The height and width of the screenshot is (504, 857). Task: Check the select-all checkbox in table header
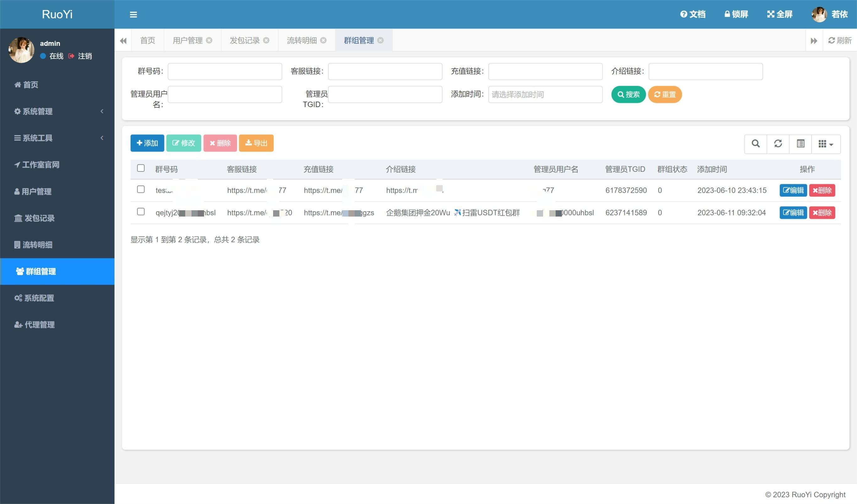click(141, 168)
